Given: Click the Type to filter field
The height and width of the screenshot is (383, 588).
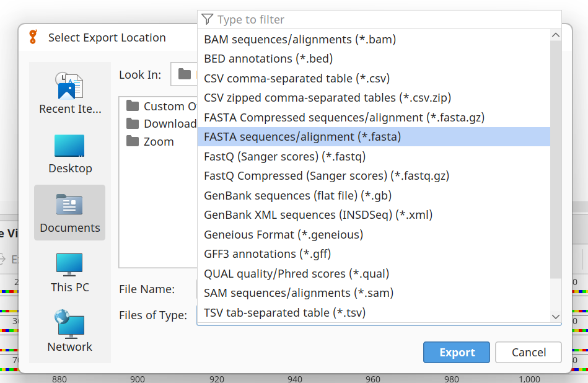Looking at the screenshot, I should click(384, 20).
